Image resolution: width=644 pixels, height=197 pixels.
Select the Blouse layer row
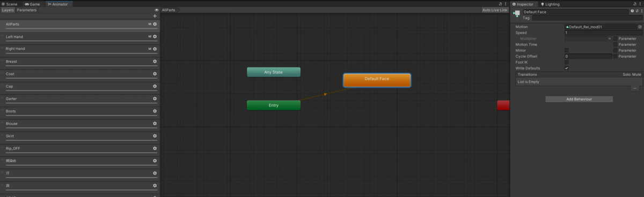coord(79,124)
